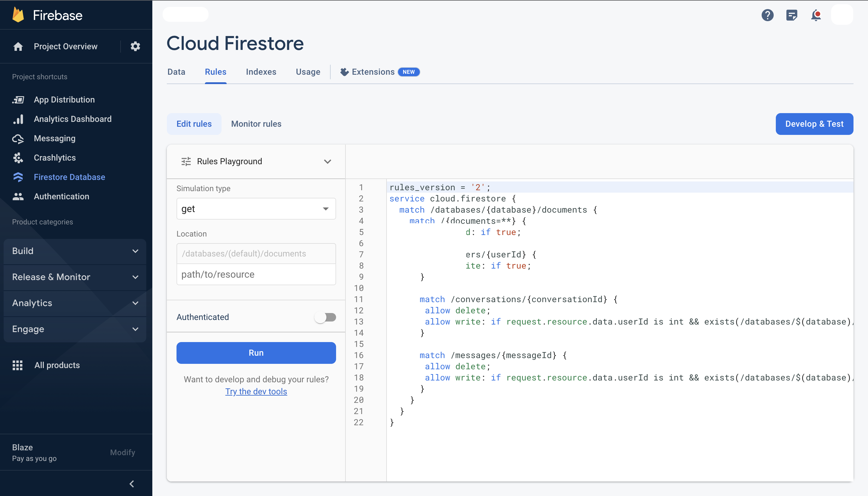Viewport: 868px width, 496px height.
Task: Switch to the Data tab
Action: 176,72
